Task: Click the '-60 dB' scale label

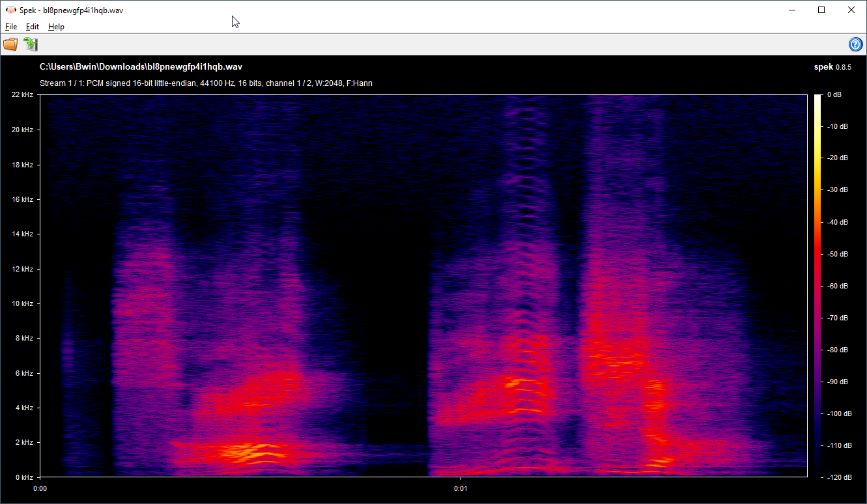Action: (837, 286)
